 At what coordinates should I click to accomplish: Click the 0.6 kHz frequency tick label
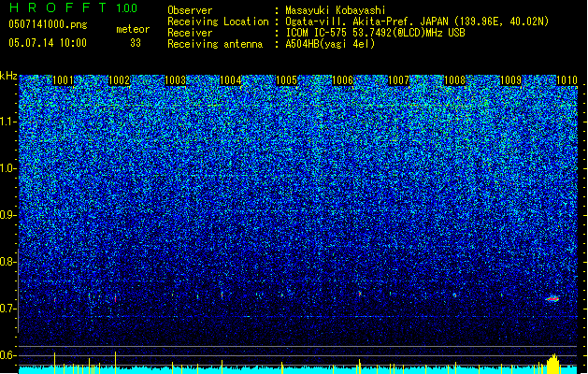point(8,355)
